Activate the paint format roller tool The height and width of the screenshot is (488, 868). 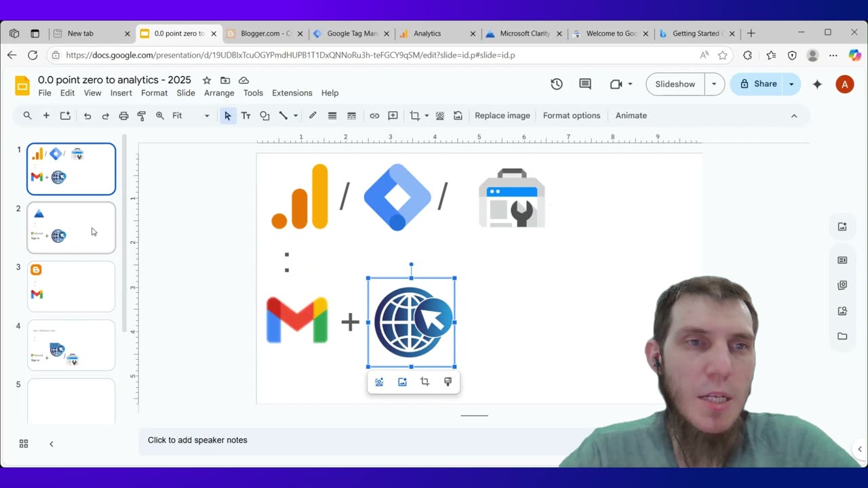click(x=142, y=116)
